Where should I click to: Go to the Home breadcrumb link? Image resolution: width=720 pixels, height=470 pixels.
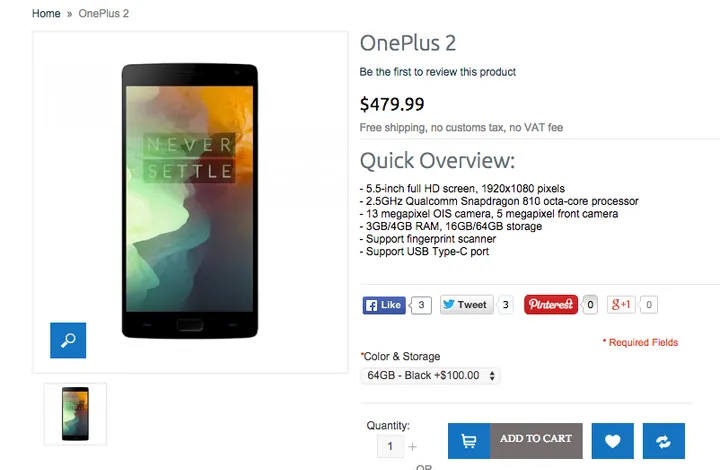(x=46, y=13)
